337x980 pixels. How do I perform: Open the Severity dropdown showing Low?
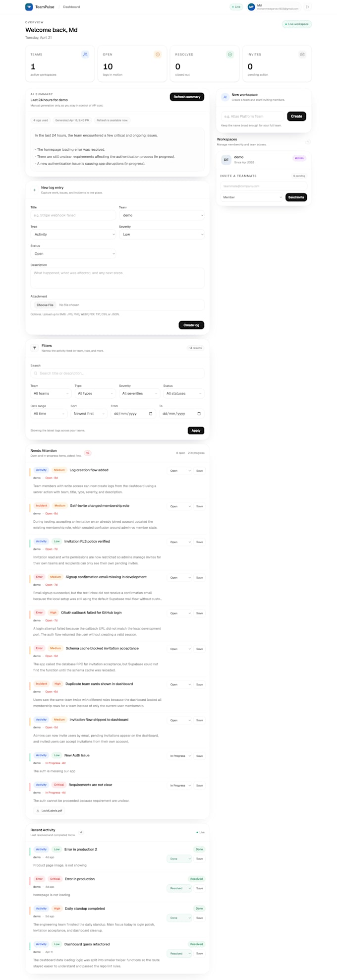[x=162, y=235]
